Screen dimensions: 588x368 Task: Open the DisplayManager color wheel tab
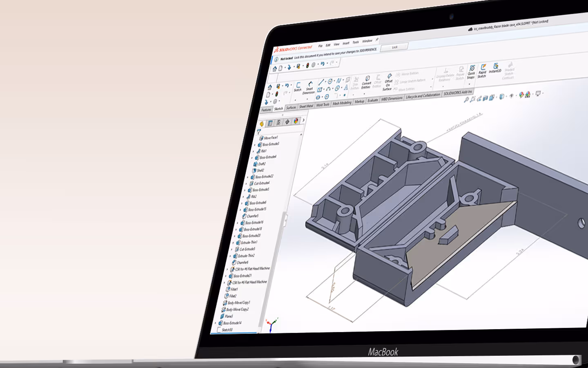tap(296, 121)
